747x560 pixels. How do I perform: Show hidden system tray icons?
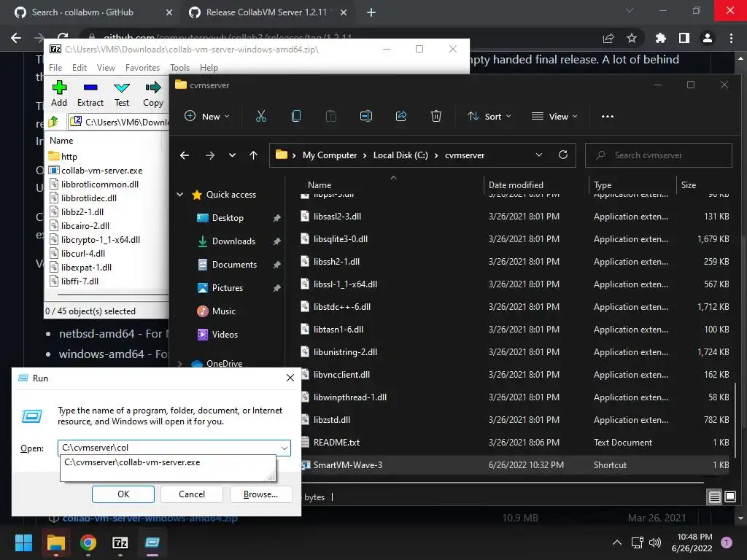[617, 542]
